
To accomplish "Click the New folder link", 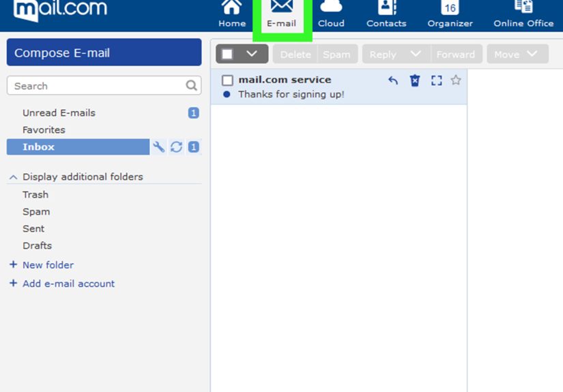I will point(48,265).
